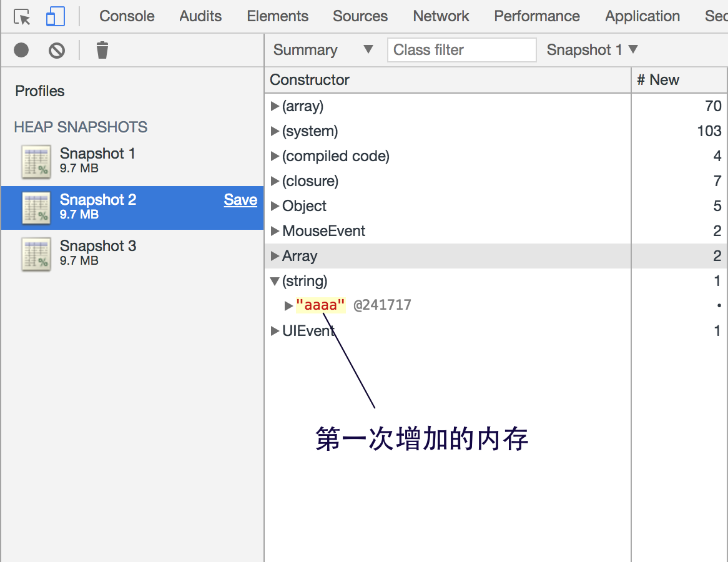
Task: Click the object id @241717
Action: (382, 305)
